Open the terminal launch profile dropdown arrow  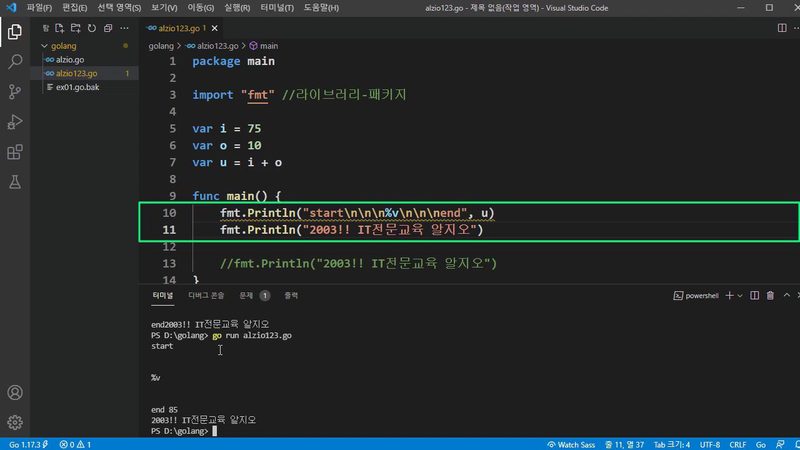740,295
